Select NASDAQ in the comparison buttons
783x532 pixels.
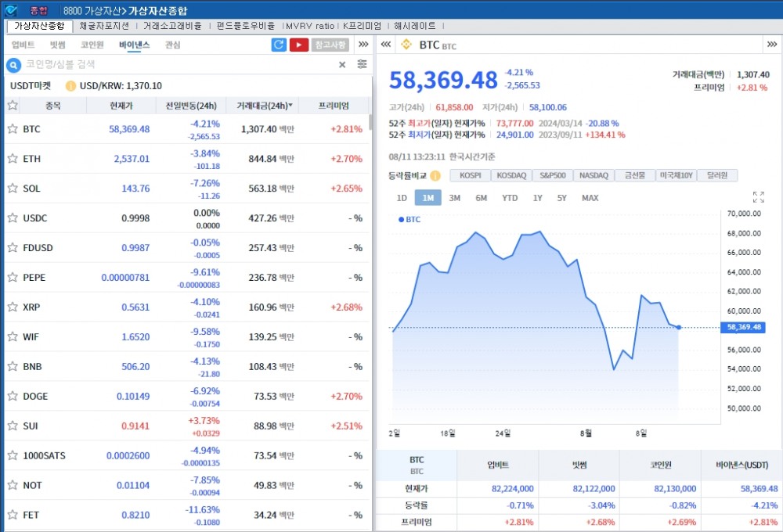pos(596,175)
